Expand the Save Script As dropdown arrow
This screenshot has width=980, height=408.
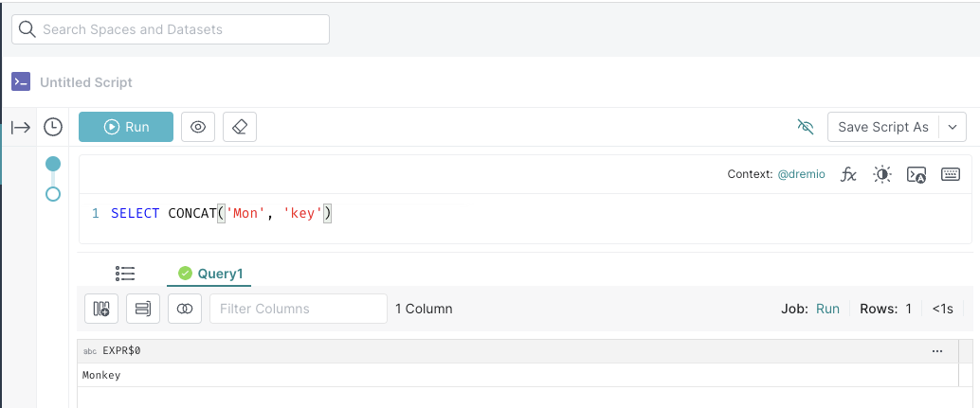[x=953, y=127]
